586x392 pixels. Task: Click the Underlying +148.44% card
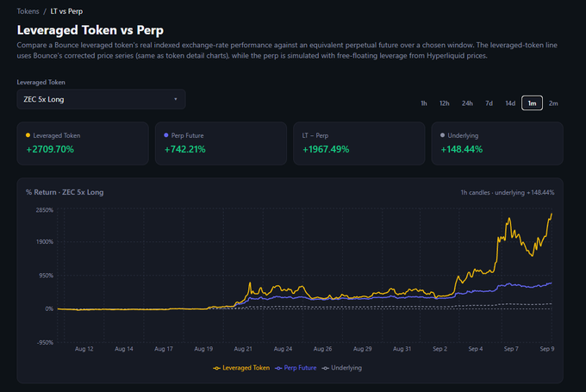(497, 144)
